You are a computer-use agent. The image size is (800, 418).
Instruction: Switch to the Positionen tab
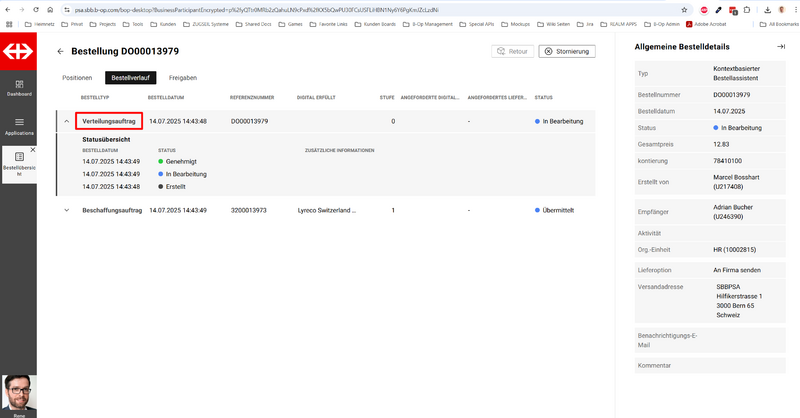tap(77, 77)
